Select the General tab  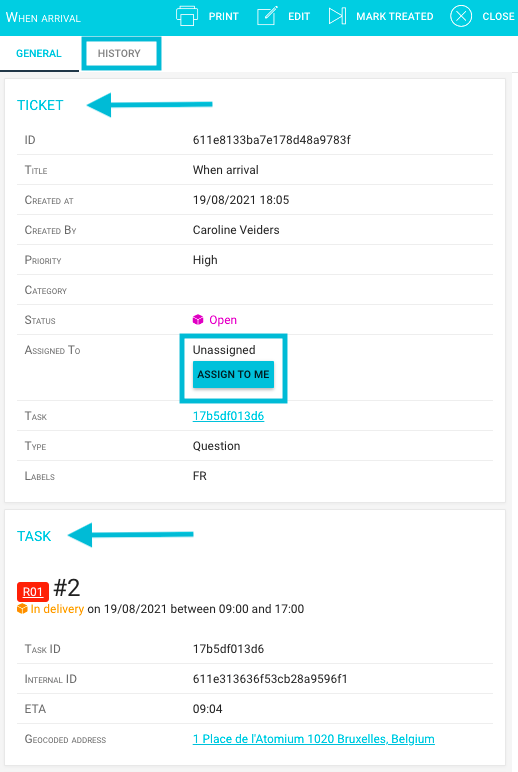point(39,53)
